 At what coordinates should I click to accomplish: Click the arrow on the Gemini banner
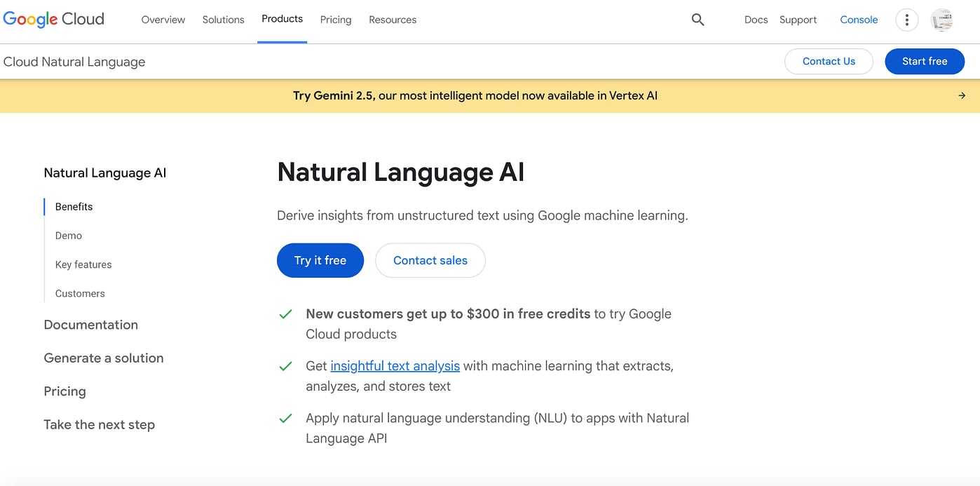[x=962, y=95]
